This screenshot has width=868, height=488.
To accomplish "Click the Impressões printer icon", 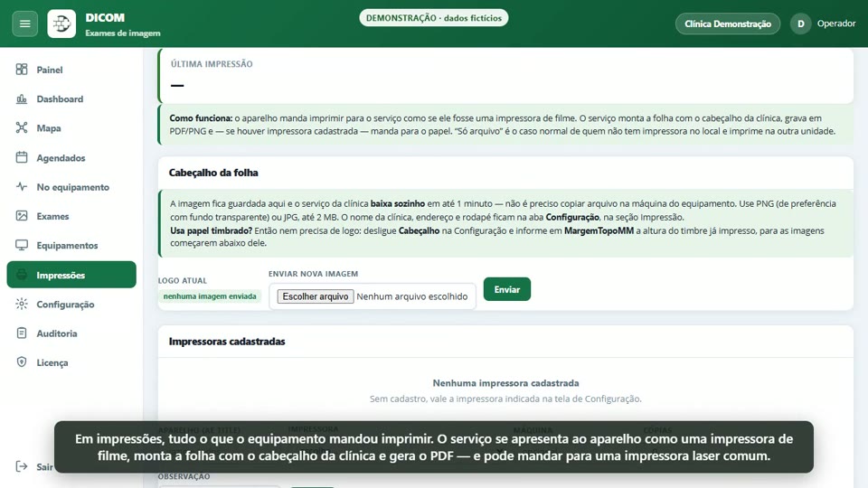I will click(x=22, y=275).
